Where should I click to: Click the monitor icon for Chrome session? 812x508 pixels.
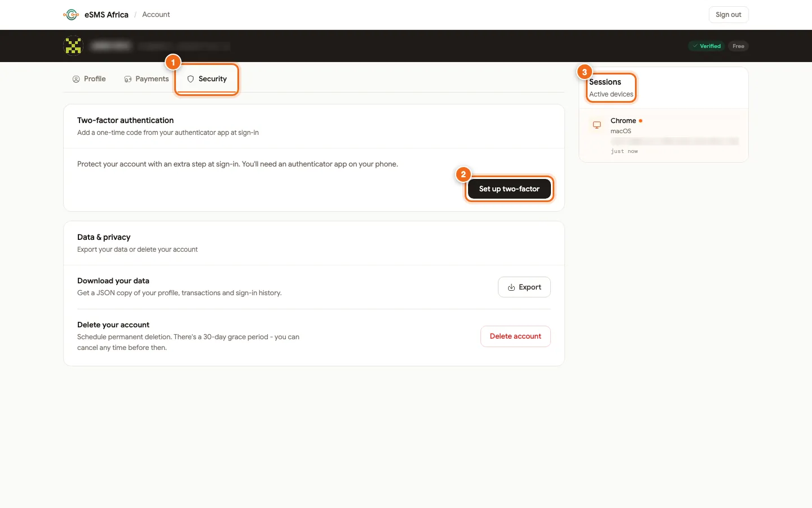point(597,125)
